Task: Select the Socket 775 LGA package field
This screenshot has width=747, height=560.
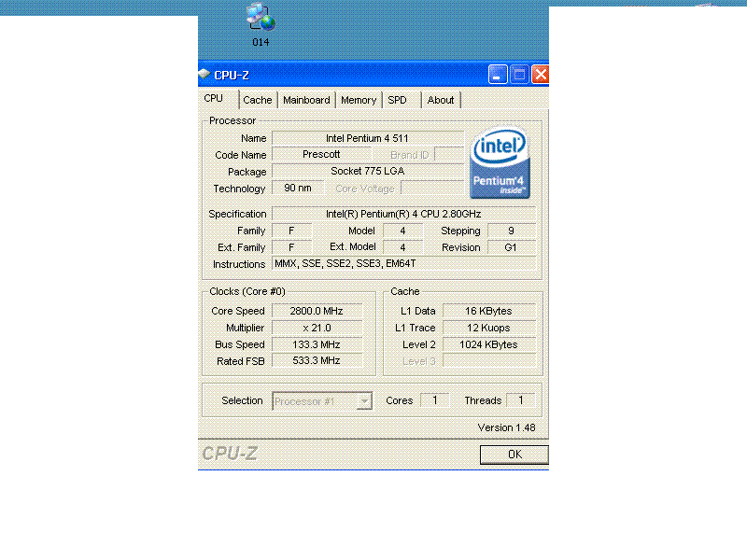Action: click(367, 172)
